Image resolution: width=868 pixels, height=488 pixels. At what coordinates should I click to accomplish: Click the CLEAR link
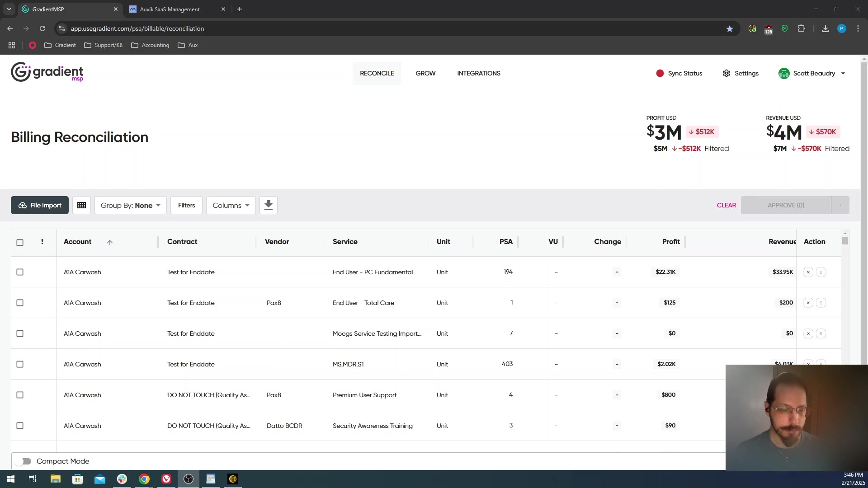coord(726,205)
